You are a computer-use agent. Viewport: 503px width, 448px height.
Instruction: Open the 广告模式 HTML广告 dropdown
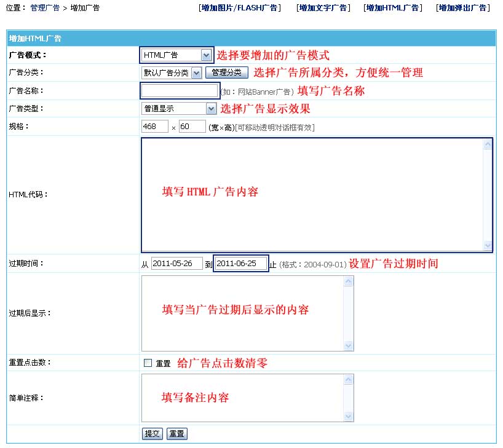176,55
